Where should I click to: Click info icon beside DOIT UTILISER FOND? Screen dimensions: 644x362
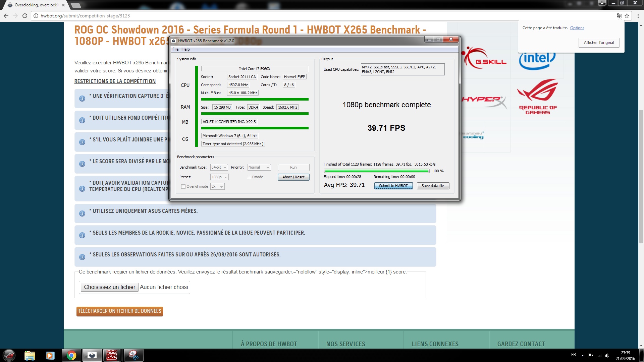pos(82,120)
